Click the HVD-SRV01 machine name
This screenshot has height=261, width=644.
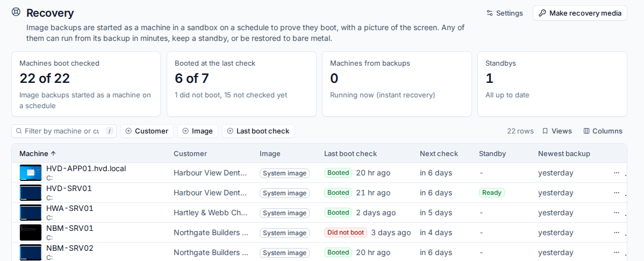point(69,188)
